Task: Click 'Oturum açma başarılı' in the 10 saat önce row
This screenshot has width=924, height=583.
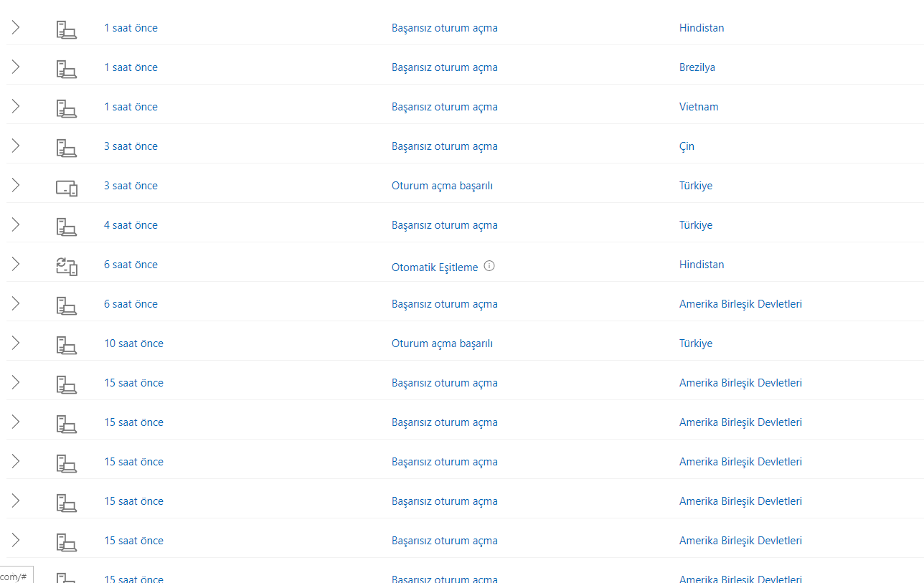Action: (x=442, y=343)
